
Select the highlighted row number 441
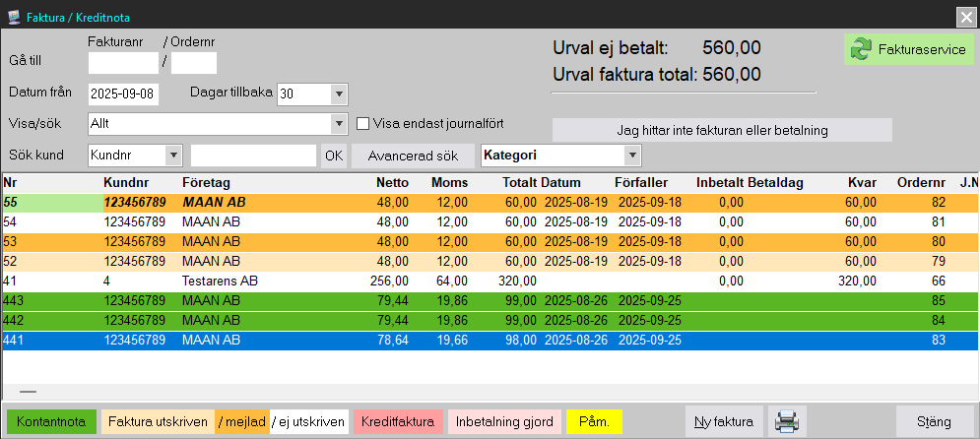pos(490,341)
